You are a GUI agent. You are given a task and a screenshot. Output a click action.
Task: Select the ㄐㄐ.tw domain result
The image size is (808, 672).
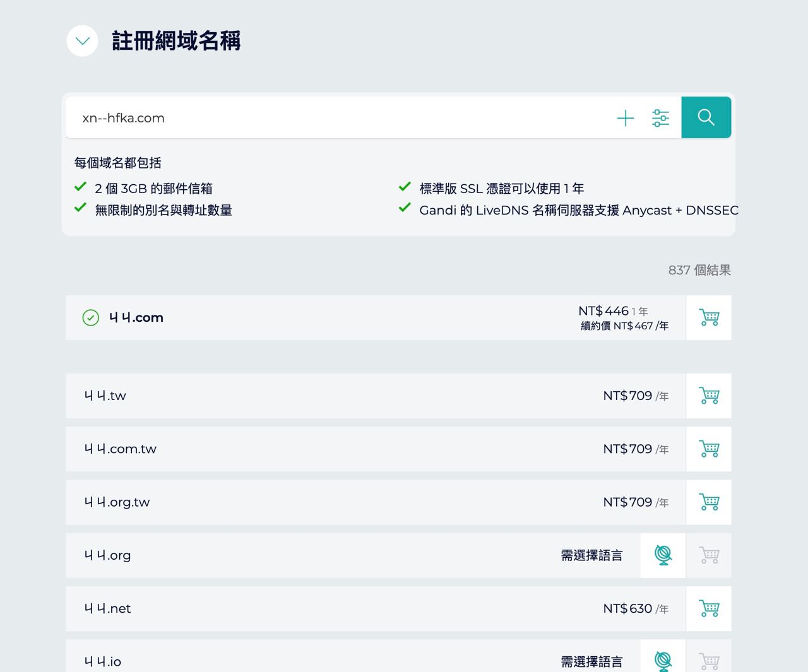tap(105, 396)
